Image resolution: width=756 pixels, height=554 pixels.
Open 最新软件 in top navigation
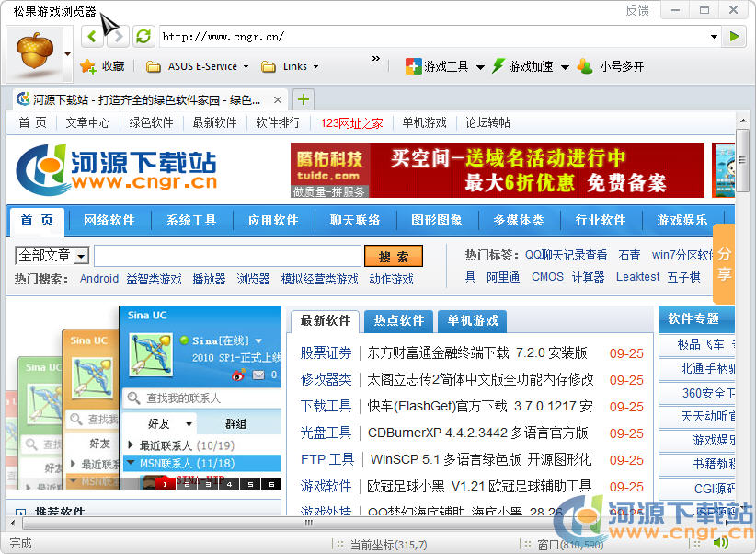tap(214, 123)
